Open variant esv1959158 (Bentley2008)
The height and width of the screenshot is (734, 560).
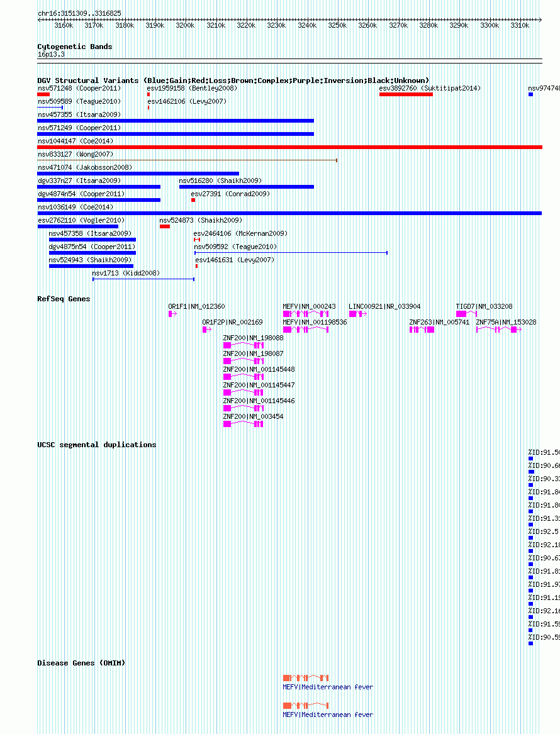(192, 88)
